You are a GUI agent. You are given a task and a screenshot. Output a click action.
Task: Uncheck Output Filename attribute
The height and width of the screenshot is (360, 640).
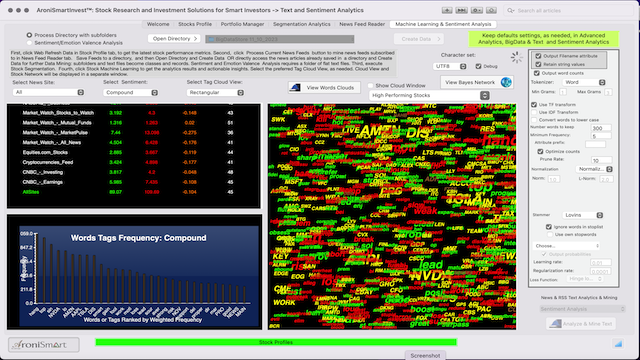coord(538,56)
